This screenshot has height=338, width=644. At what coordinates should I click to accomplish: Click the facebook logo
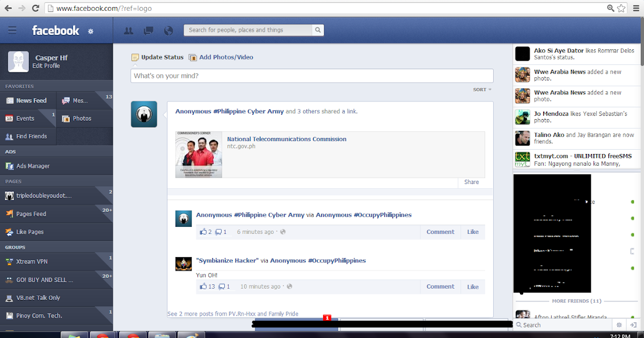[x=55, y=31]
